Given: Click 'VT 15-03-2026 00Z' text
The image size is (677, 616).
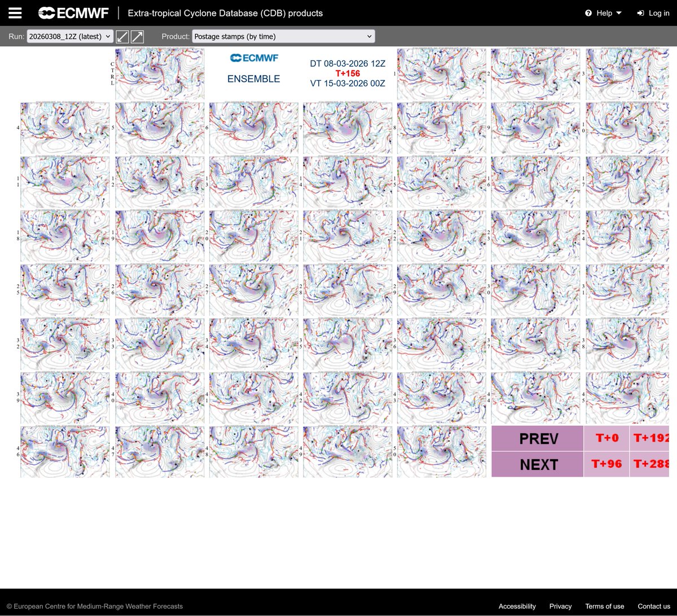Looking at the screenshot, I should [x=348, y=83].
